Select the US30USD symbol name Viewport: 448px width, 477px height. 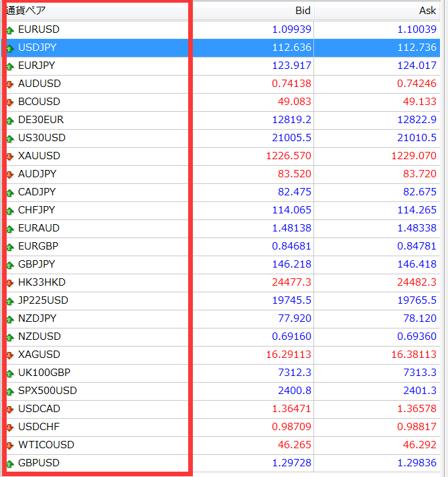click(42, 138)
